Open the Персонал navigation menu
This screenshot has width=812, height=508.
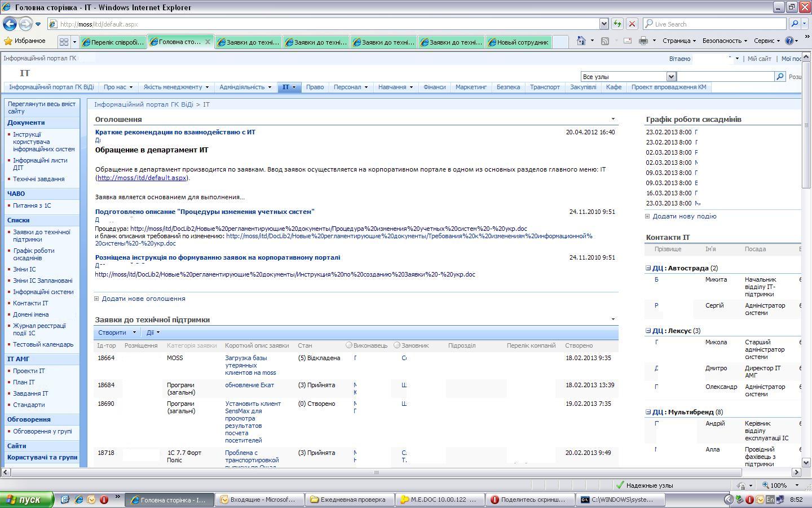(x=351, y=87)
